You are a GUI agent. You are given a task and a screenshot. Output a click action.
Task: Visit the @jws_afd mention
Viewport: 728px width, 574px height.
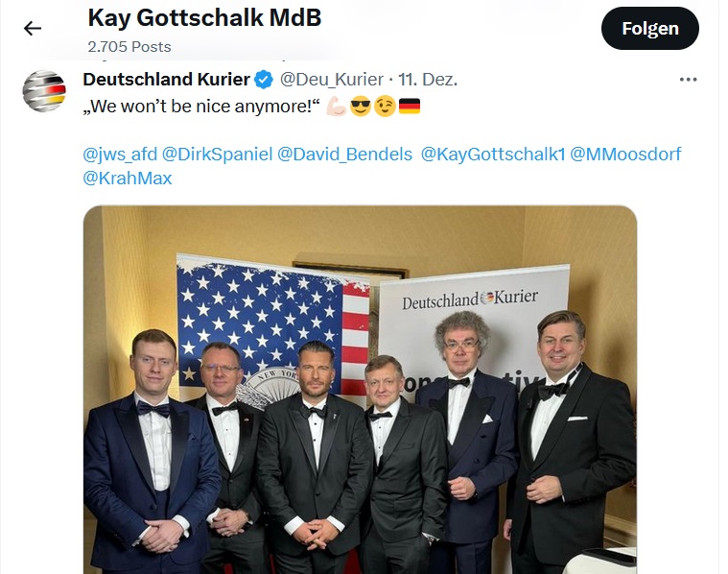[120, 154]
